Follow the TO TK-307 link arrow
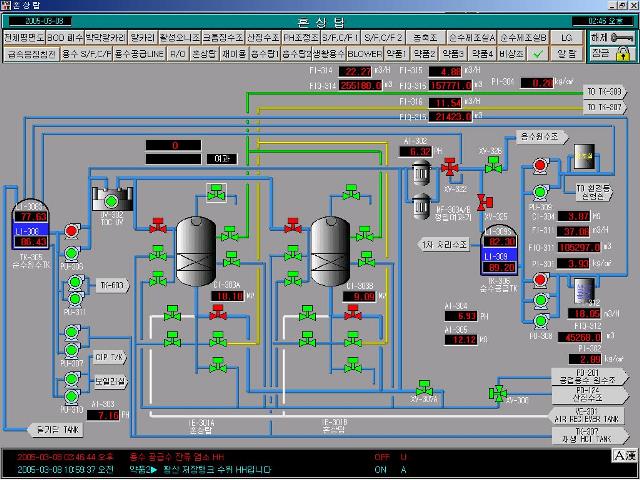The image size is (640, 480). [605, 108]
